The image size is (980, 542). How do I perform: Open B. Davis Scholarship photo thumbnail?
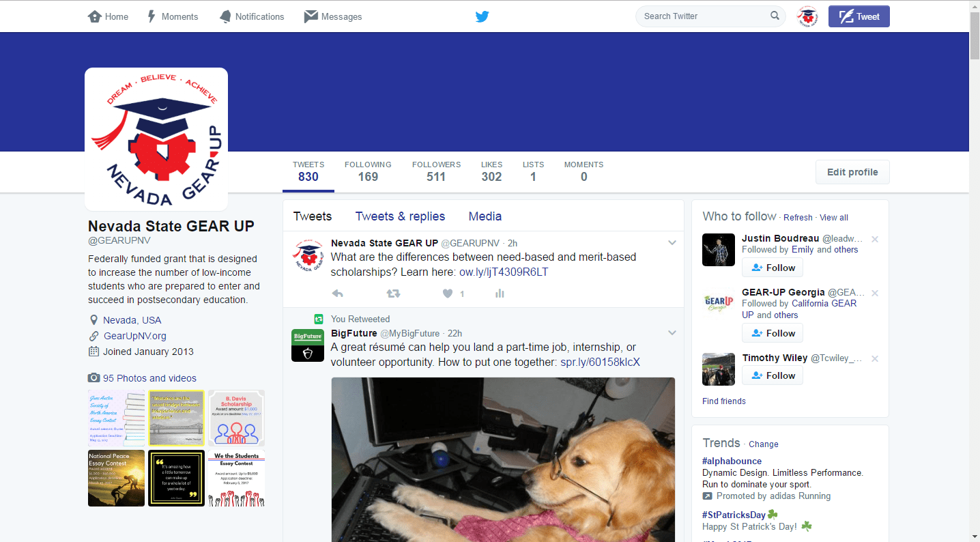[236, 418]
